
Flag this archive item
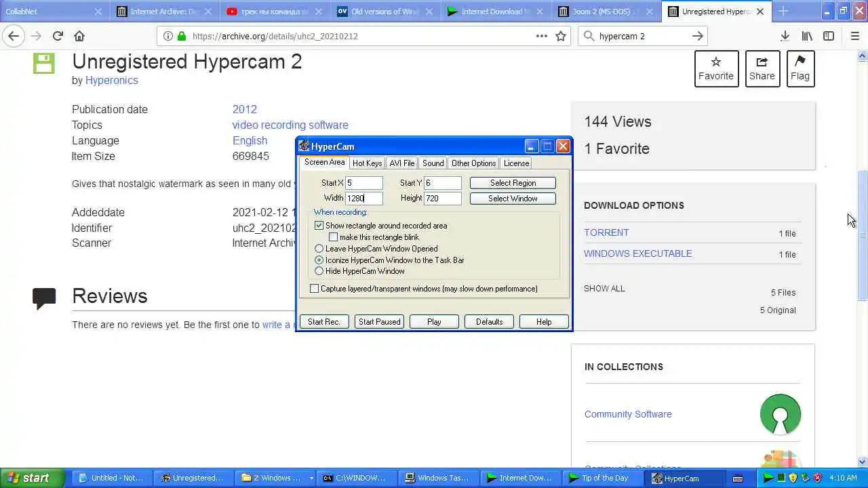(x=800, y=68)
